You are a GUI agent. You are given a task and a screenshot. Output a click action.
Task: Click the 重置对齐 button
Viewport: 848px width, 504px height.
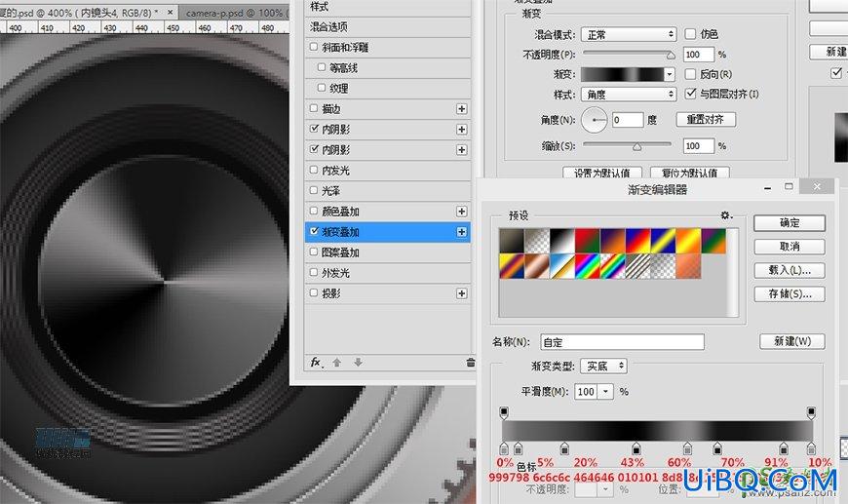pos(706,120)
